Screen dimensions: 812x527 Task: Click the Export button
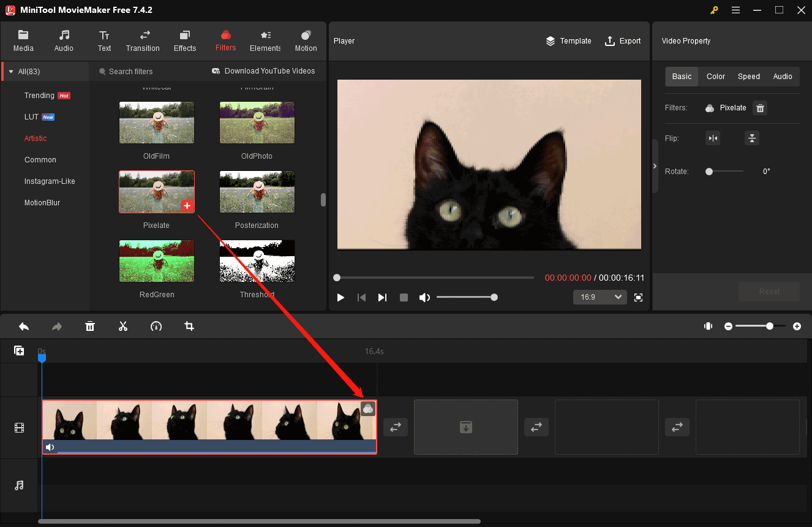[623, 41]
